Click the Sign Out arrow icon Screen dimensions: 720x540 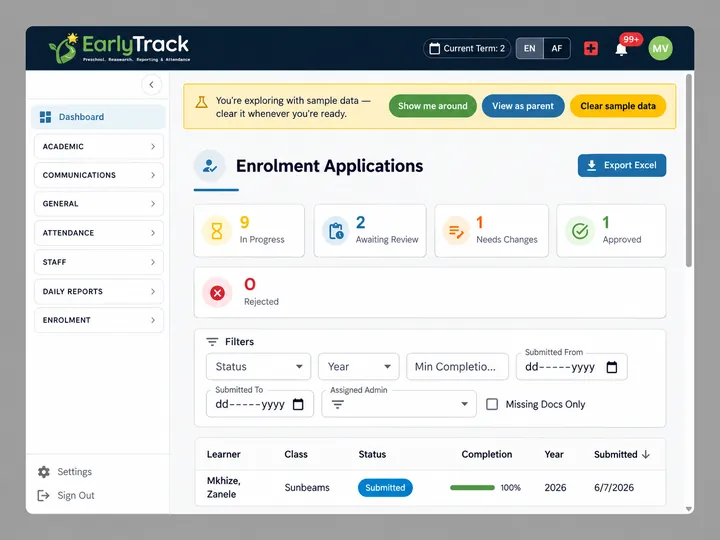[43, 495]
